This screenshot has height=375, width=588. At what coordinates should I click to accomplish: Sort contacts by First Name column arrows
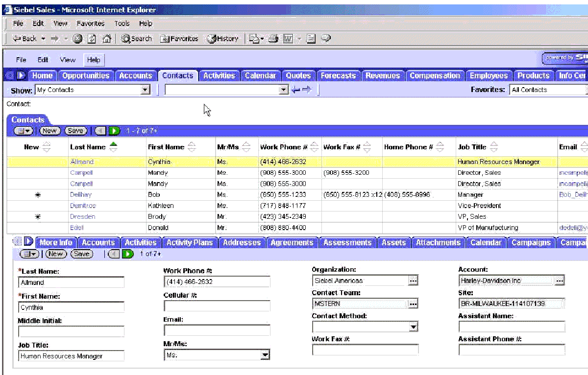[192, 147]
